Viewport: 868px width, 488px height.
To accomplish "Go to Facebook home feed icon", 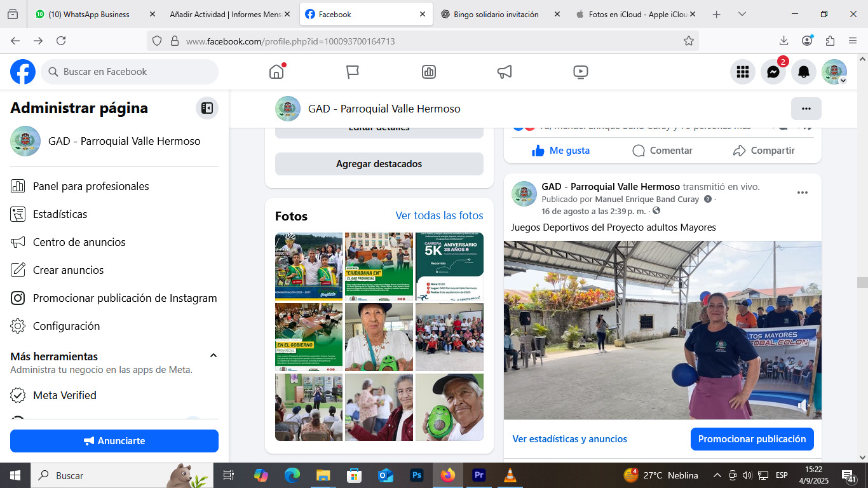I will [276, 72].
